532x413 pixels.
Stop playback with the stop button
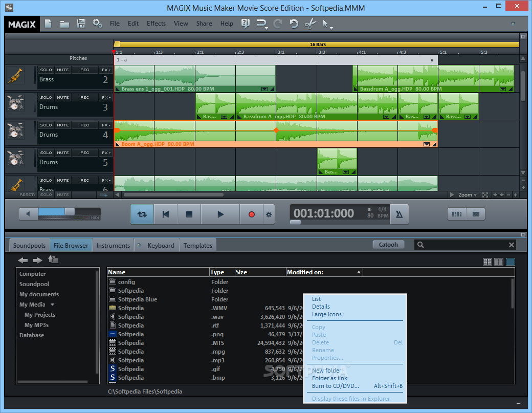189,214
